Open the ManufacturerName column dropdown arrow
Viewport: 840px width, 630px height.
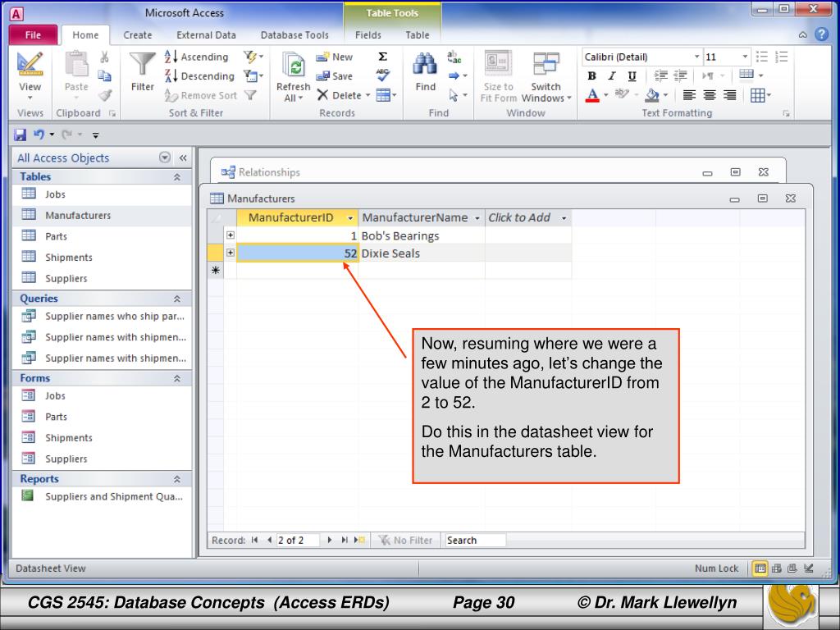coord(477,218)
